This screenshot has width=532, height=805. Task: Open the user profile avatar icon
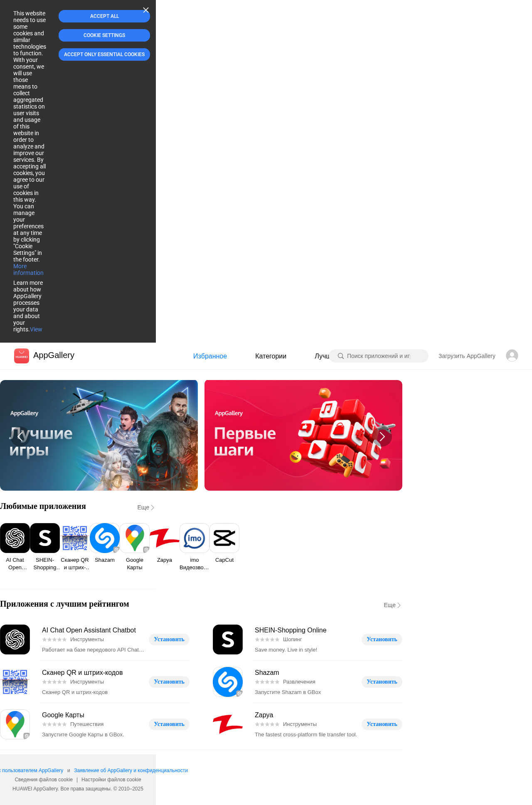point(512,356)
